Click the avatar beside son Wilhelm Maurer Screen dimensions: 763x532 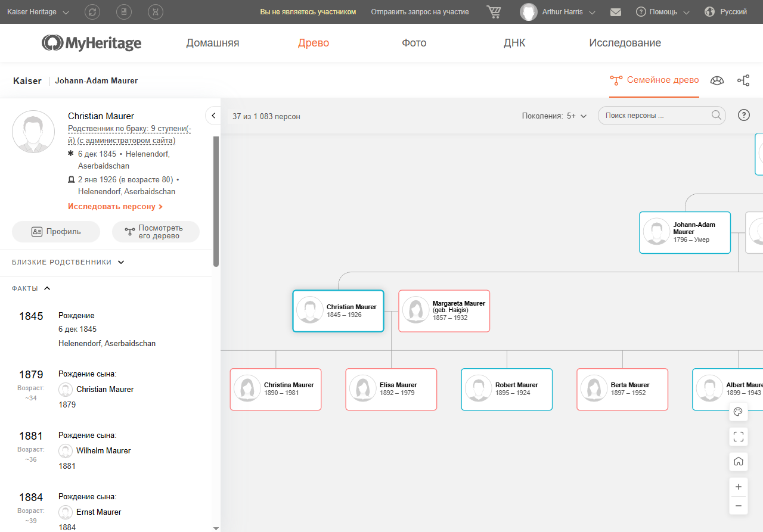[x=66, y=451]
